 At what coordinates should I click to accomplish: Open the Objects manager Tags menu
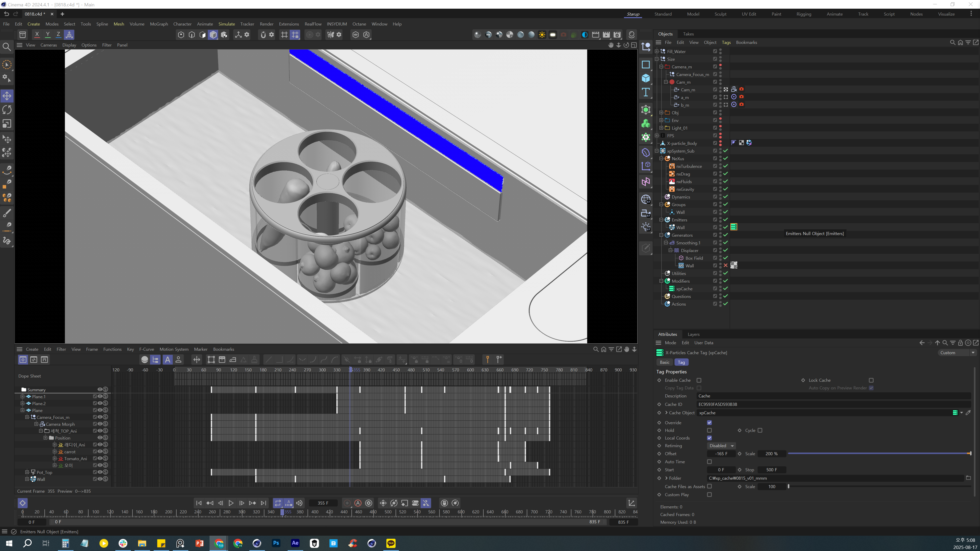tap(726, 42)
